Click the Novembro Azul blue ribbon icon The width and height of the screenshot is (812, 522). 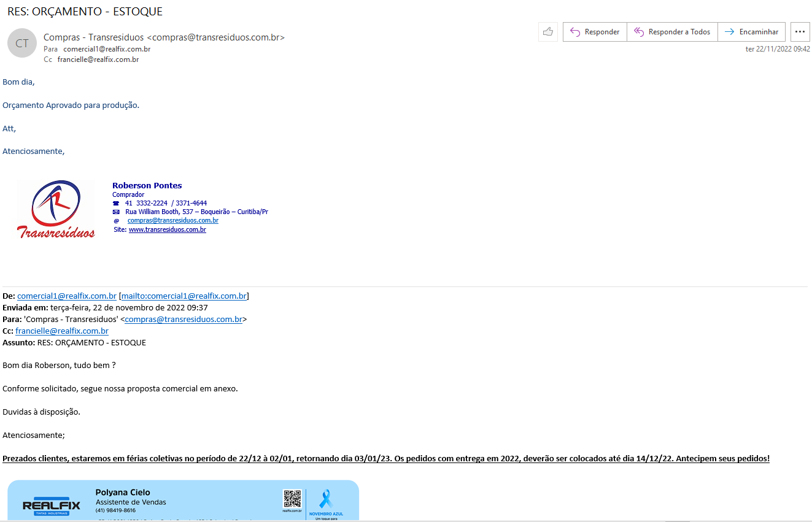pyautogui.click(x=326, y=499)
